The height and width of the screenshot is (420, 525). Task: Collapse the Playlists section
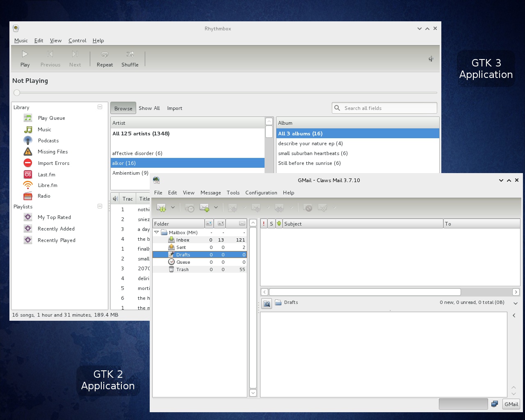click(100, 206)
